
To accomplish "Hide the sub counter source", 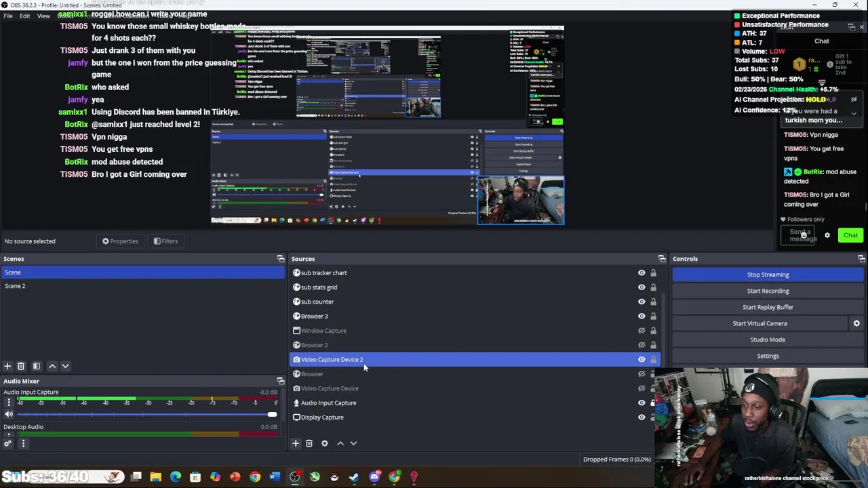I will pyautogui.click(x=642, y=302).
